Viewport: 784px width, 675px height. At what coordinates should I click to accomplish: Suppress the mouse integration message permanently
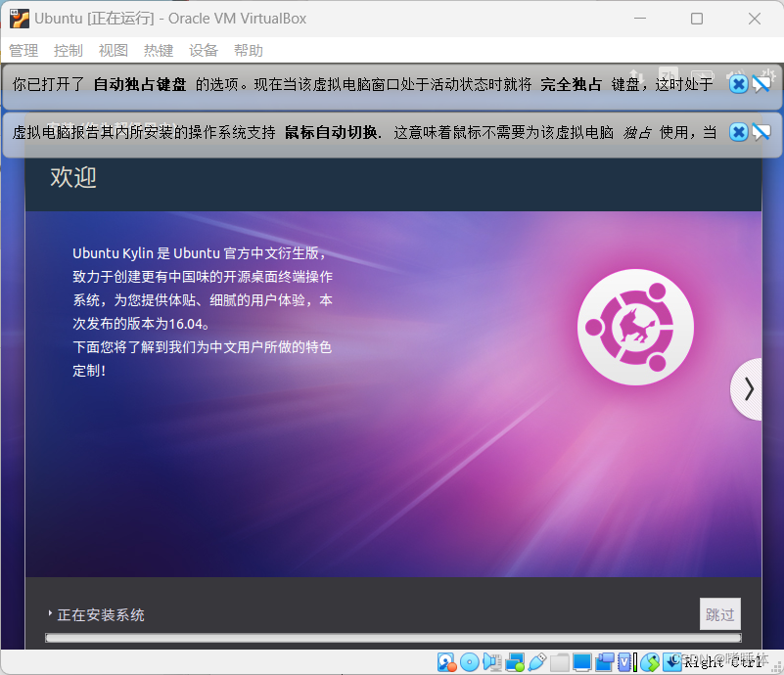coord(761,132)
